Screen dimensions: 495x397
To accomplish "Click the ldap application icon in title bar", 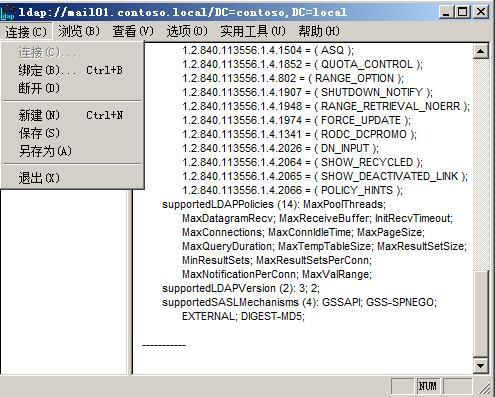I will tap(7, 13).
